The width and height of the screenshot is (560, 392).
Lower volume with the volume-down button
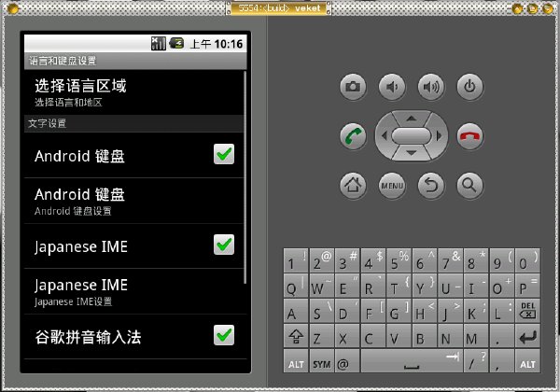(392, 87)
